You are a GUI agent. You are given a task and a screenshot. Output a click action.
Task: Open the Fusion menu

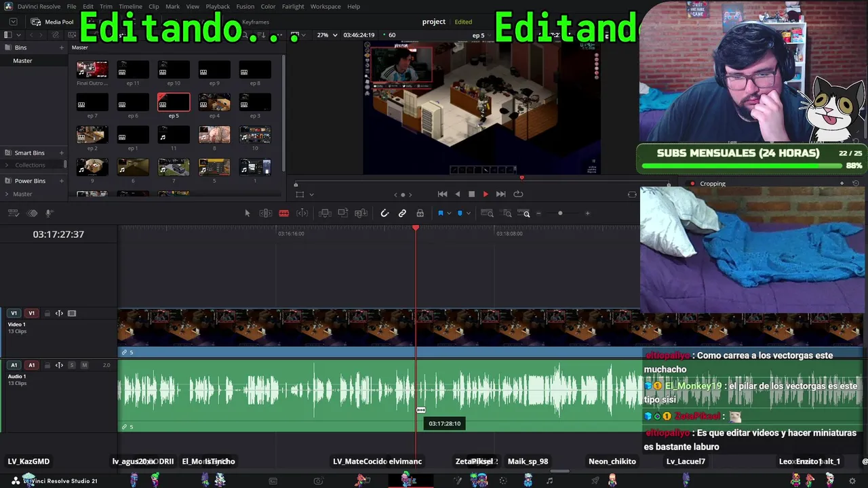tap(245, 7)
